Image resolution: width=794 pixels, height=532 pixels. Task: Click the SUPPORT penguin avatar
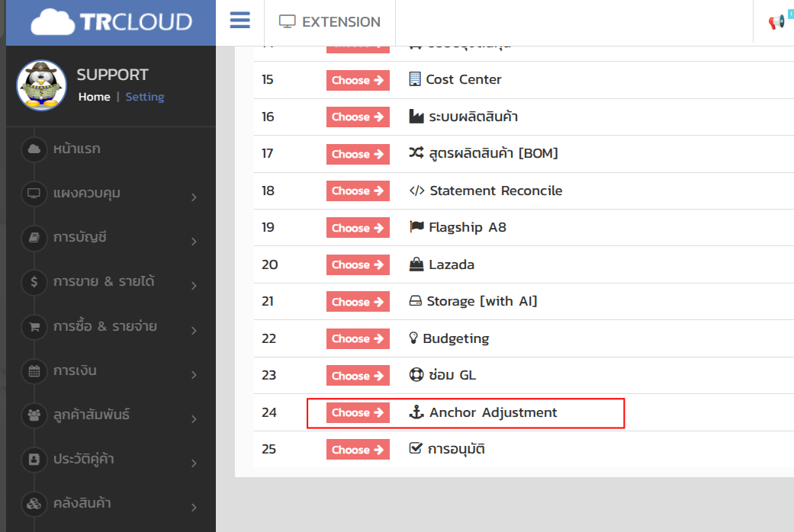(x=41, y=85)
